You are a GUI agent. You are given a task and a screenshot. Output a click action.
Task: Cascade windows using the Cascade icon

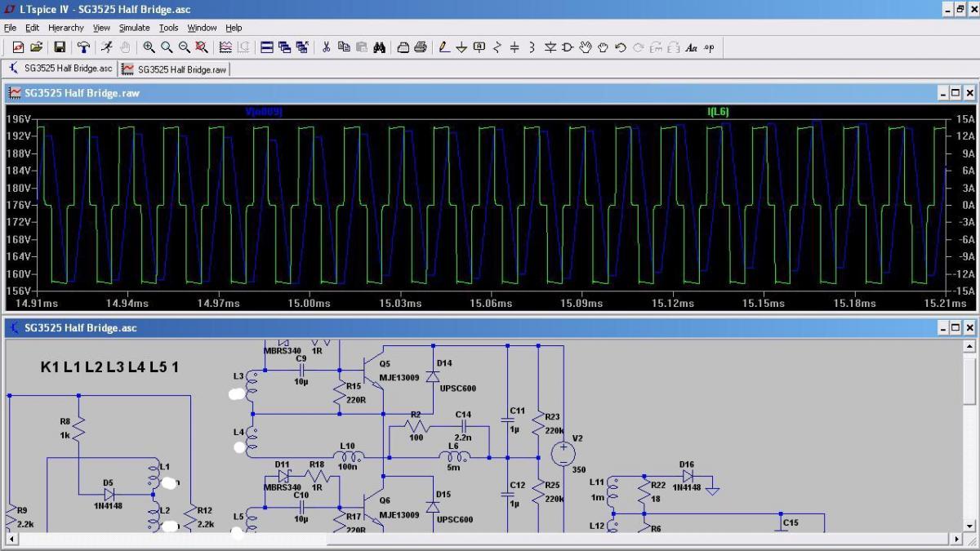284,47
